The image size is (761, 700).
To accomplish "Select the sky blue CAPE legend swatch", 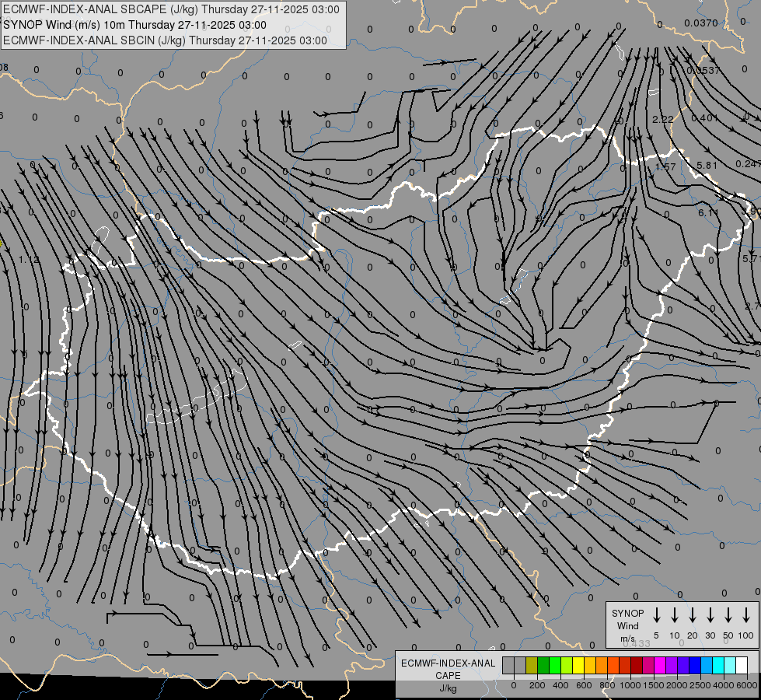I will click(x=707, y=665).
